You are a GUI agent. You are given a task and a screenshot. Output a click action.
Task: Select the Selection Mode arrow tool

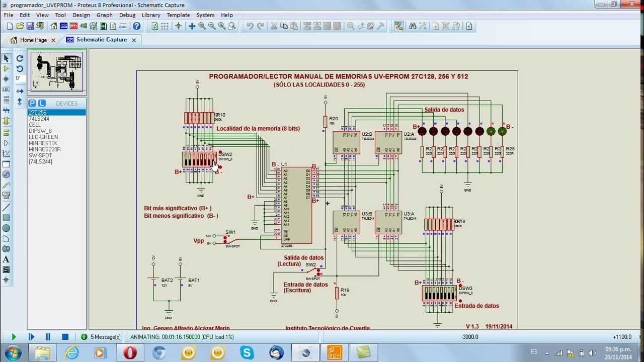coord(6,58)
